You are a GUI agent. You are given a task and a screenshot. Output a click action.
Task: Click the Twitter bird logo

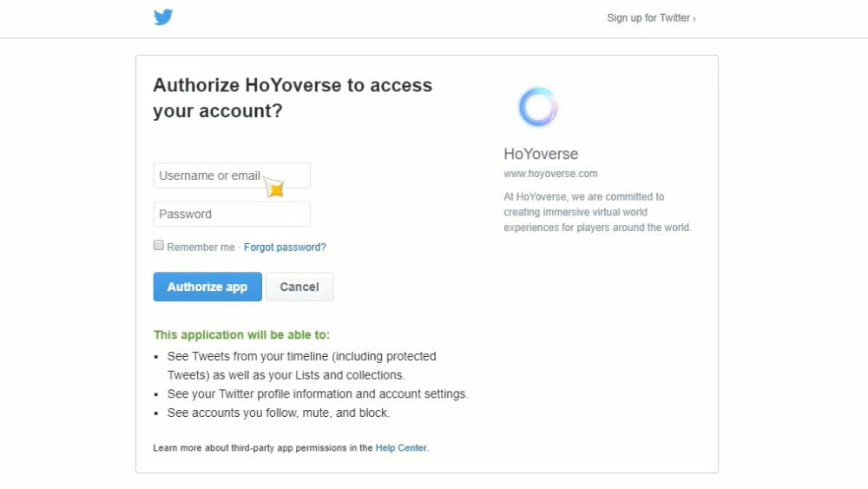[x=163, y=17]
